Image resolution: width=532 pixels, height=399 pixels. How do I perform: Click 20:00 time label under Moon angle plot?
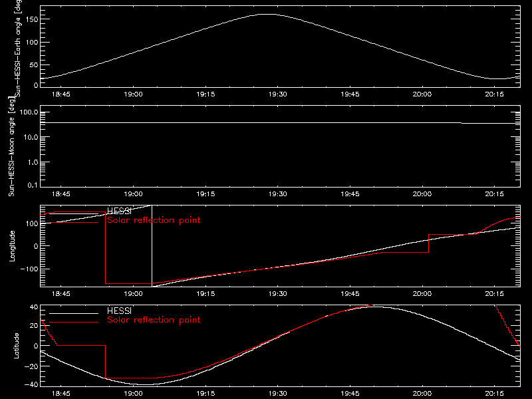(422, 194)
